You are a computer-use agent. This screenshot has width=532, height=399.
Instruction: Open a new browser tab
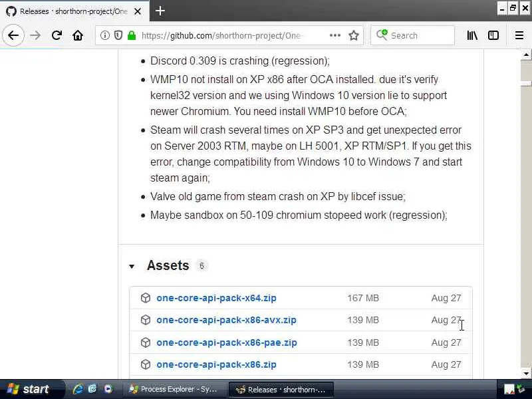(160, 11)
